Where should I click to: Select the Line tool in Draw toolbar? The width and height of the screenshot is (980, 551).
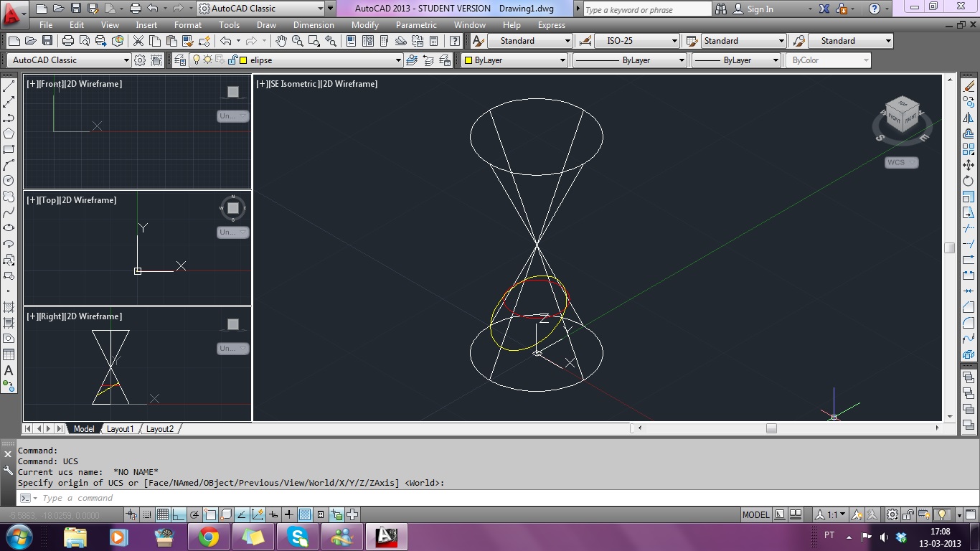9,86
